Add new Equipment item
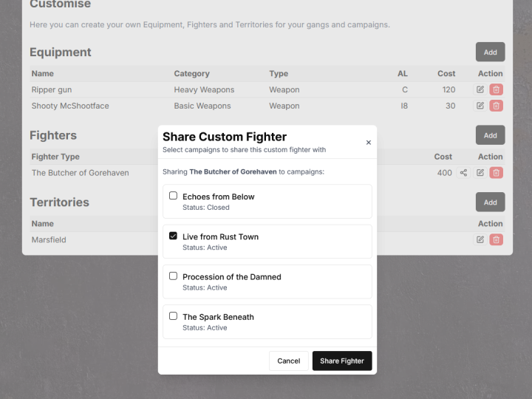This screenshot has width=532, height=399. (490, 52)
